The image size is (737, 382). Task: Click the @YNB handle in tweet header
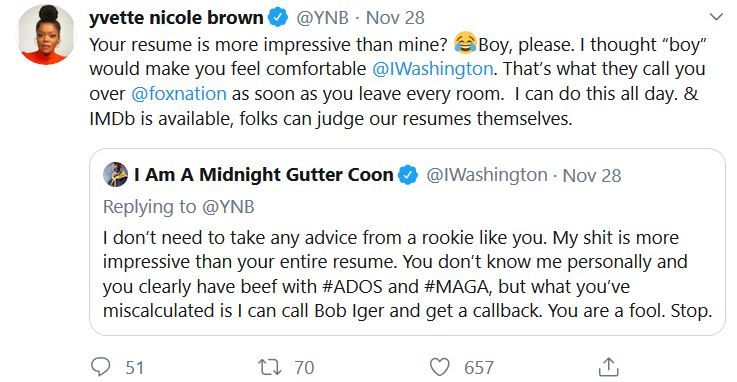pyautogui.click(x=322, y=18)
